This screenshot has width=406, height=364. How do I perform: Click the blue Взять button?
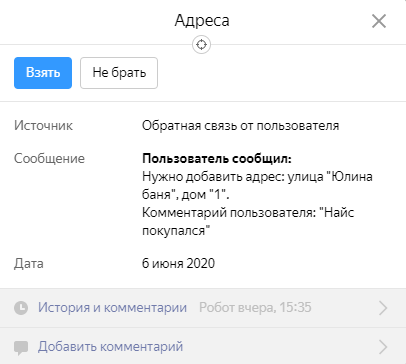click(x=43, y=73)
